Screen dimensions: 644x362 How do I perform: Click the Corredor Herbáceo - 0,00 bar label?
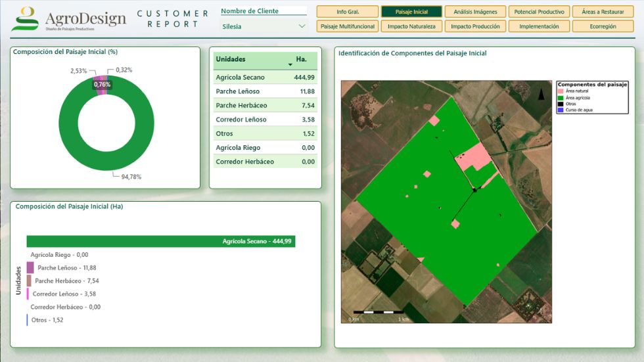click(x=65, y=307)
